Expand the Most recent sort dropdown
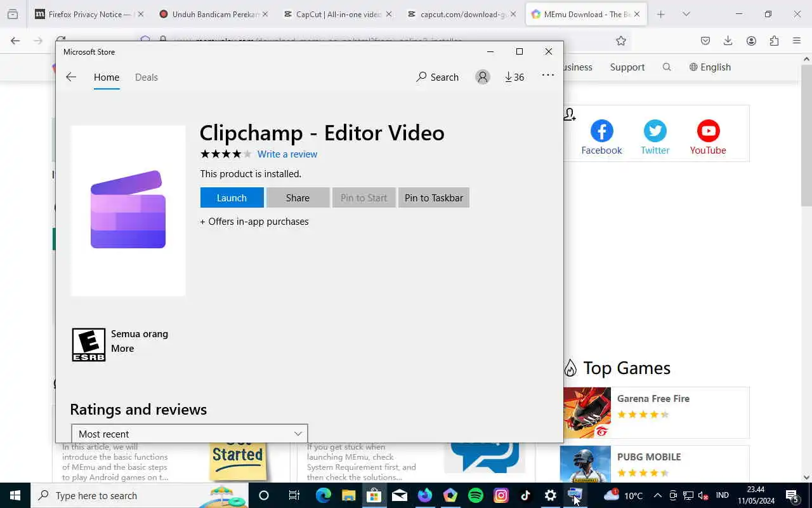This screenshot has width=812, height=508. click(x=190, y=434)
